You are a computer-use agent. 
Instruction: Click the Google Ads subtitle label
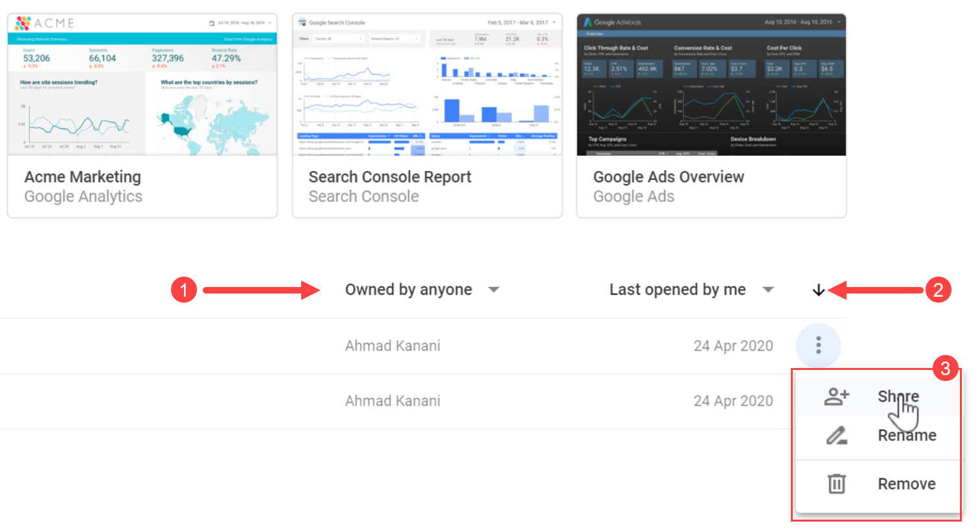634,196
